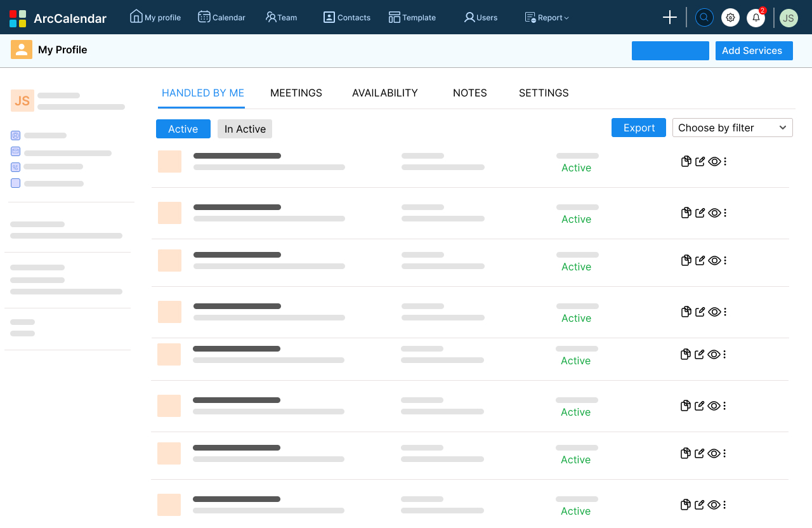This screenshot has height=528, width=812.
Task: Click the Export button
Action: click(639, 128)
